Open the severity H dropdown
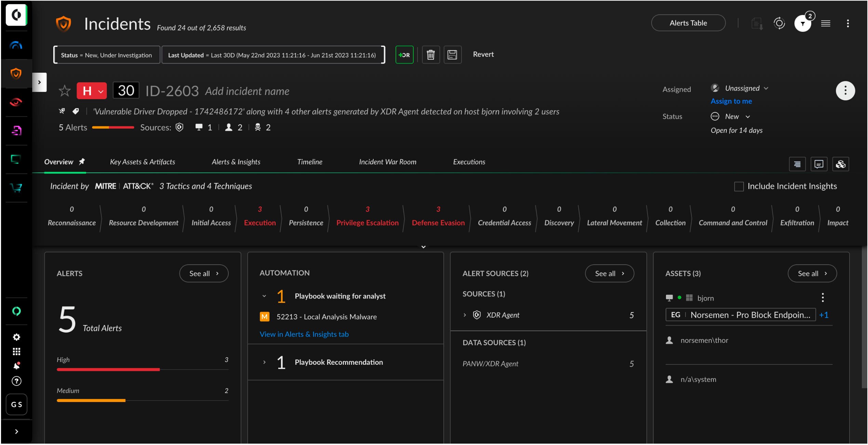The image size is (868, 445). 92,91
